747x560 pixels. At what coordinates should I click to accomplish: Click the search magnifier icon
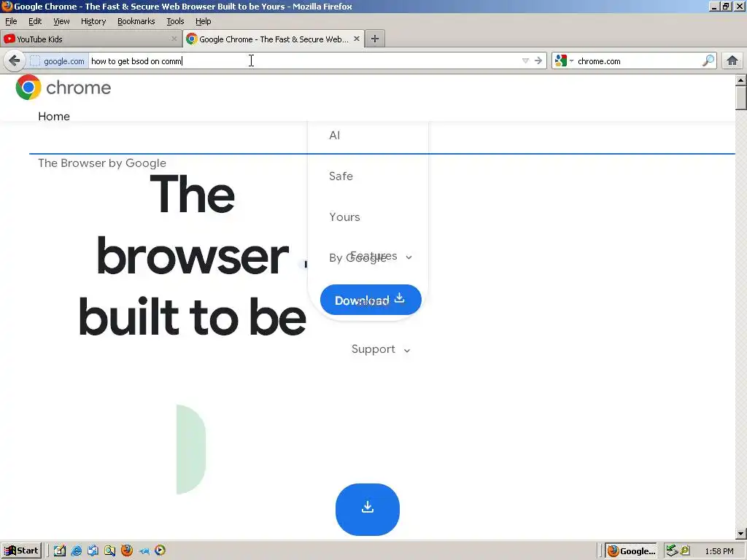708,61
